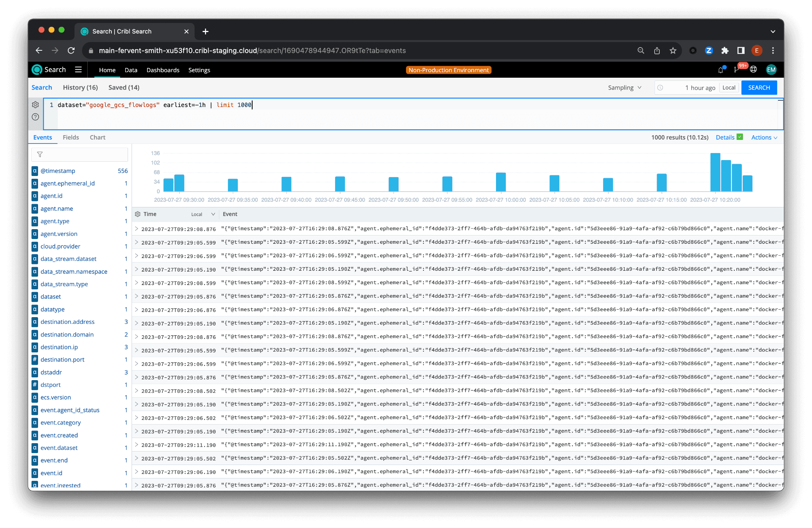Image resolution: width=812 pixels, height=528 pixels.
Task: Click the events table settings gear icon
Action: [138, 214]
